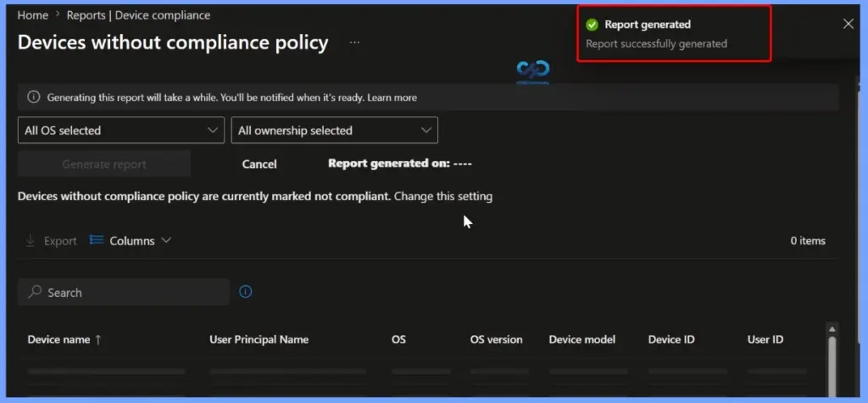Sort by OS version column header
This screenshot has width=868, height=403.
[x=496, y=339]
